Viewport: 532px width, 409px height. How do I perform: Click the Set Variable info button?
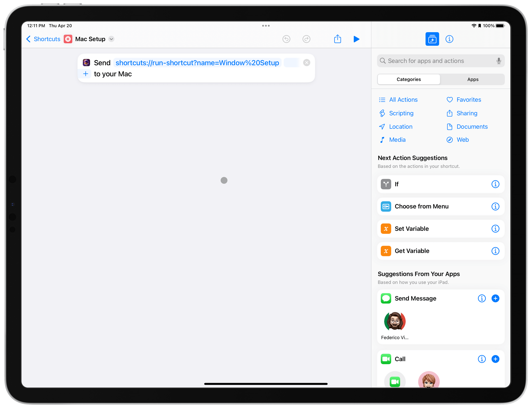tap(495, 229)
